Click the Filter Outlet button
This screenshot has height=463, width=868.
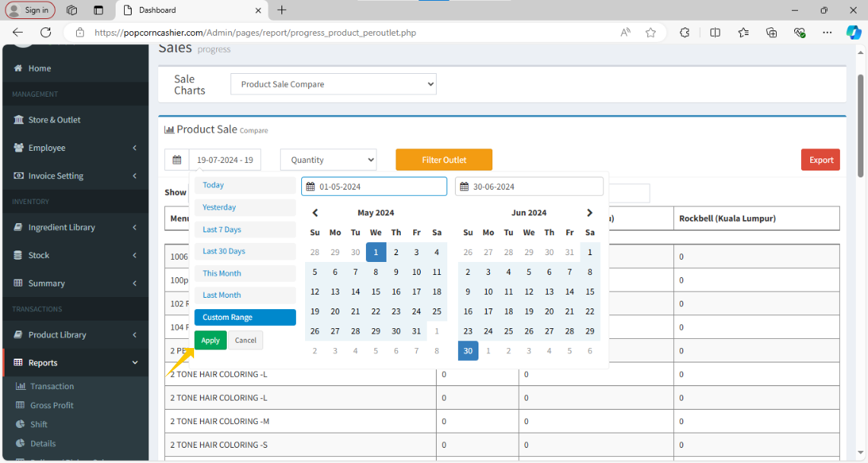click(444, 160)
